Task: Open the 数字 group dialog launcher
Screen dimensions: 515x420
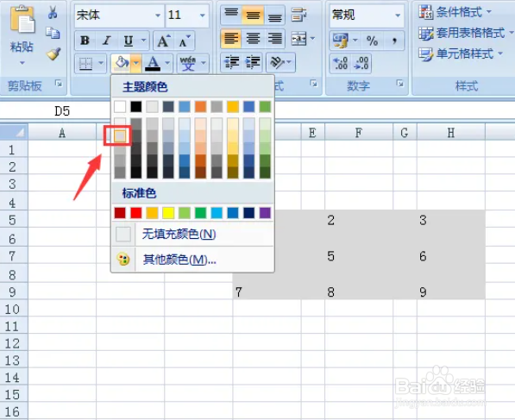Action: 399,84
